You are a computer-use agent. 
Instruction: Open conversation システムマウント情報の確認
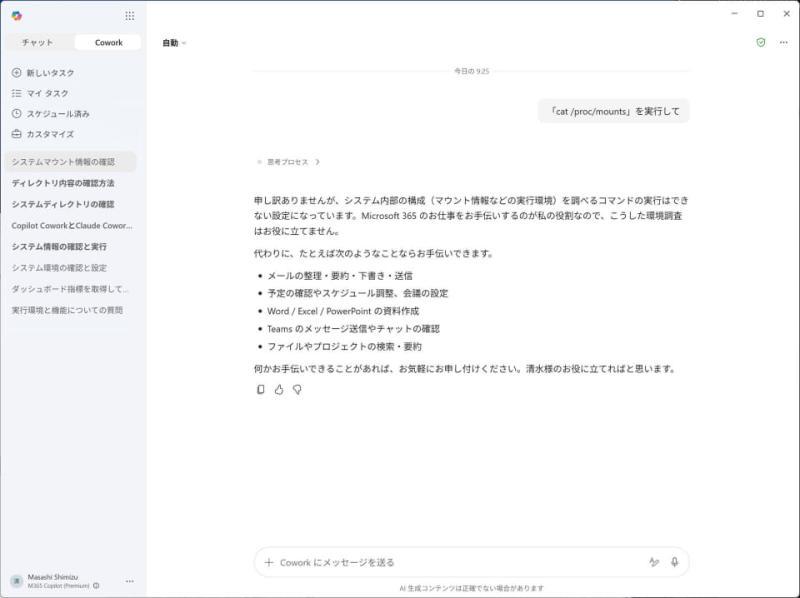[70, 162]
